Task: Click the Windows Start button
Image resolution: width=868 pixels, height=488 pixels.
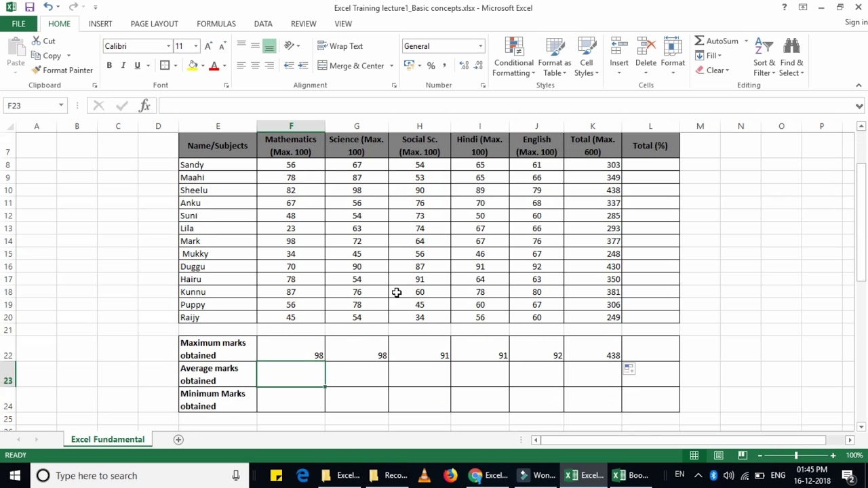Action: tap(15, 476)
